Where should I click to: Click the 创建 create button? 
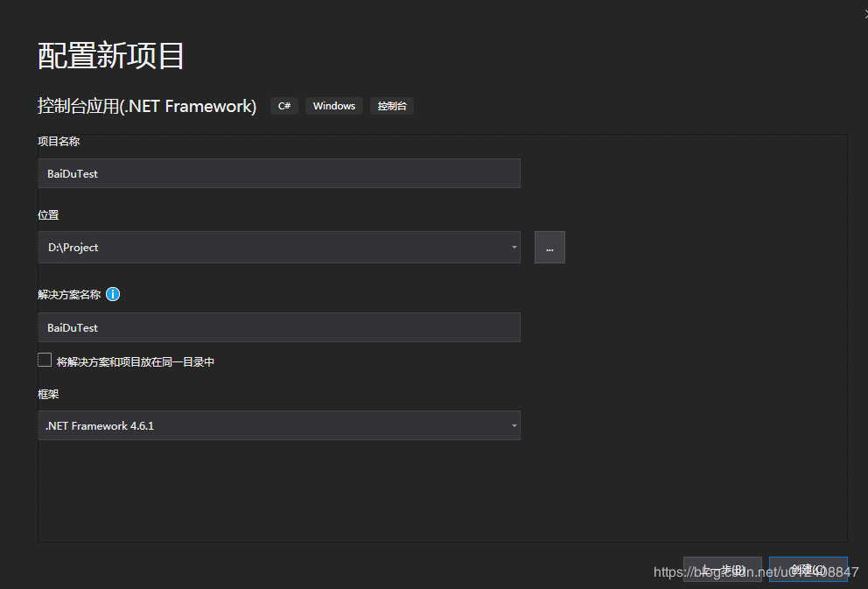pos(808,570)
